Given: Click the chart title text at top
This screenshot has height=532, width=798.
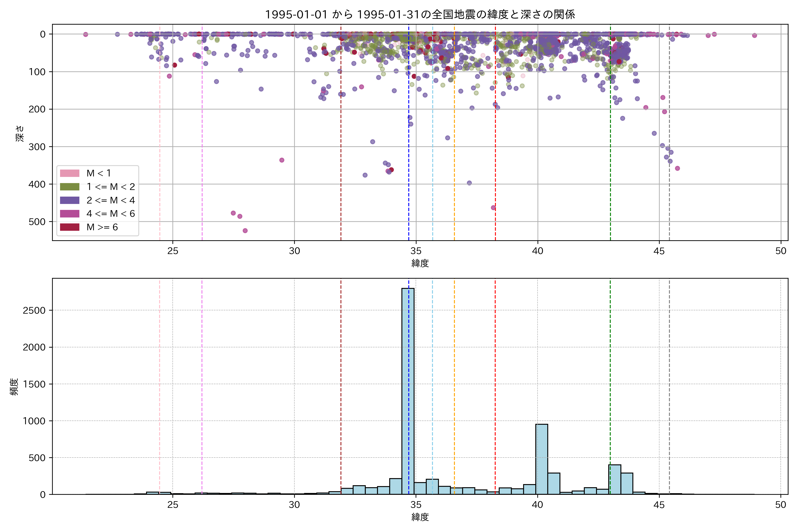Looking at the screenshot, I should point(420,15).
